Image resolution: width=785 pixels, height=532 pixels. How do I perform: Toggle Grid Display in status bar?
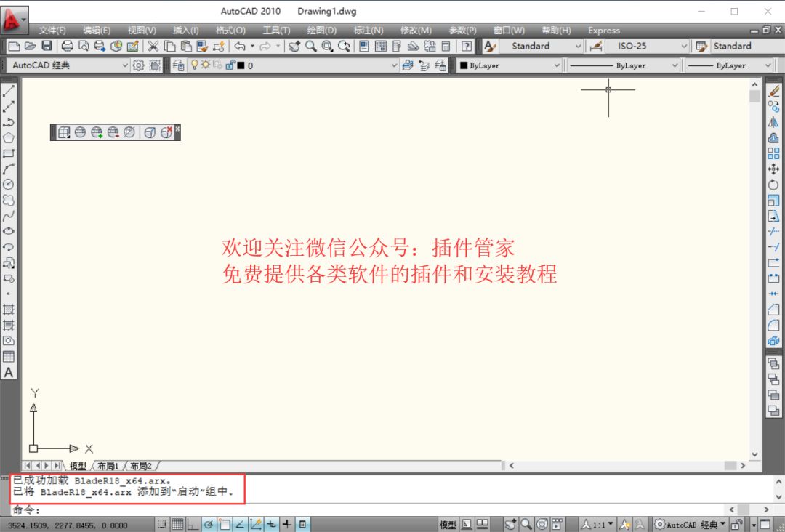click(177, 525)
